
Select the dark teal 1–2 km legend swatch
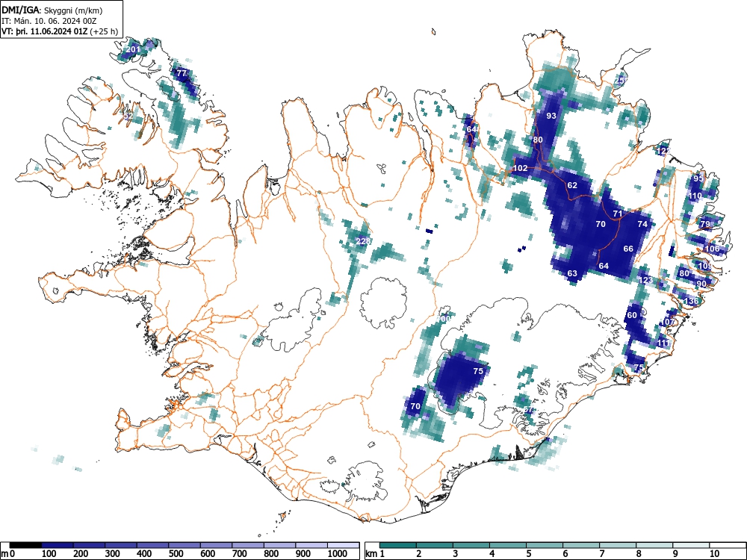click(398, 545)
